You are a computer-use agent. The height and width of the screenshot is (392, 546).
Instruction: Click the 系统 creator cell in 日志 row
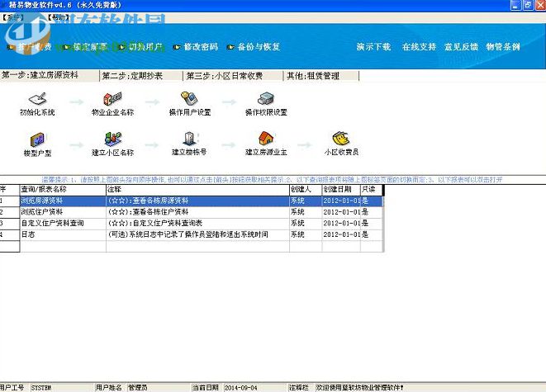(306, 234)
